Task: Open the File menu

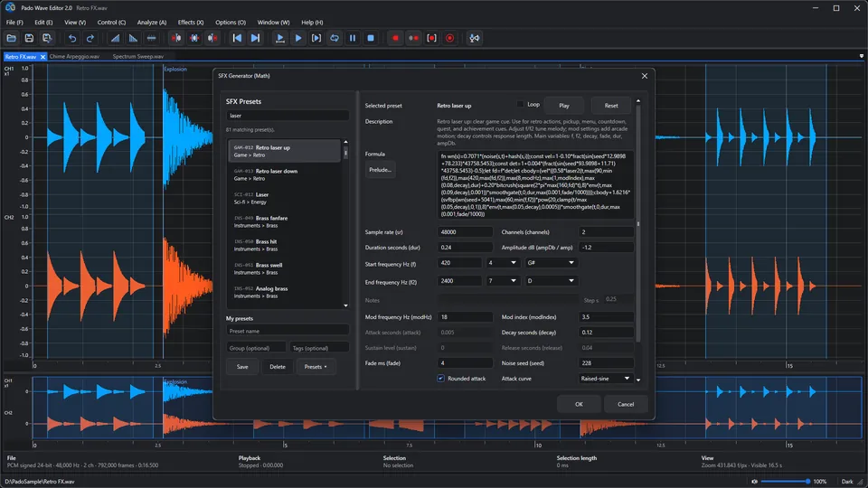Action: click(14, 22)
